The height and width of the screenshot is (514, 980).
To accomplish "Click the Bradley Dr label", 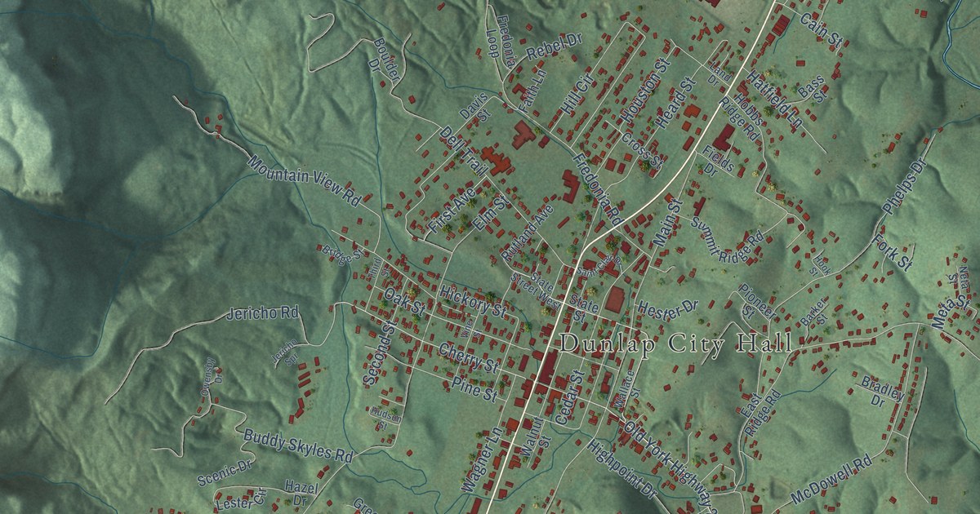I will tap(882, 390).
